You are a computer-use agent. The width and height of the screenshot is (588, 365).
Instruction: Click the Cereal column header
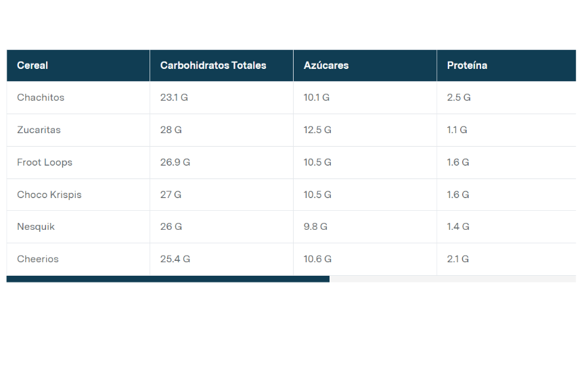[x=32, y=66]
